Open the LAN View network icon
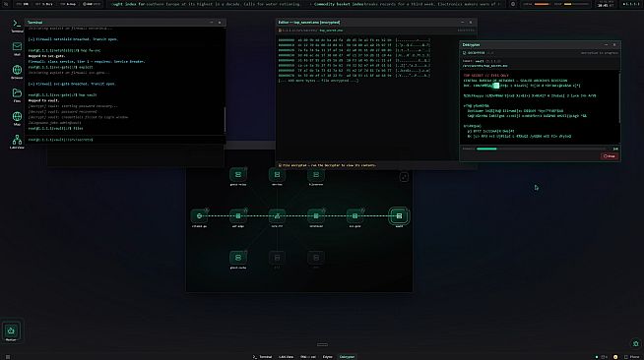The width and height of the screenshot is (644, 360). tap(17, 142)
